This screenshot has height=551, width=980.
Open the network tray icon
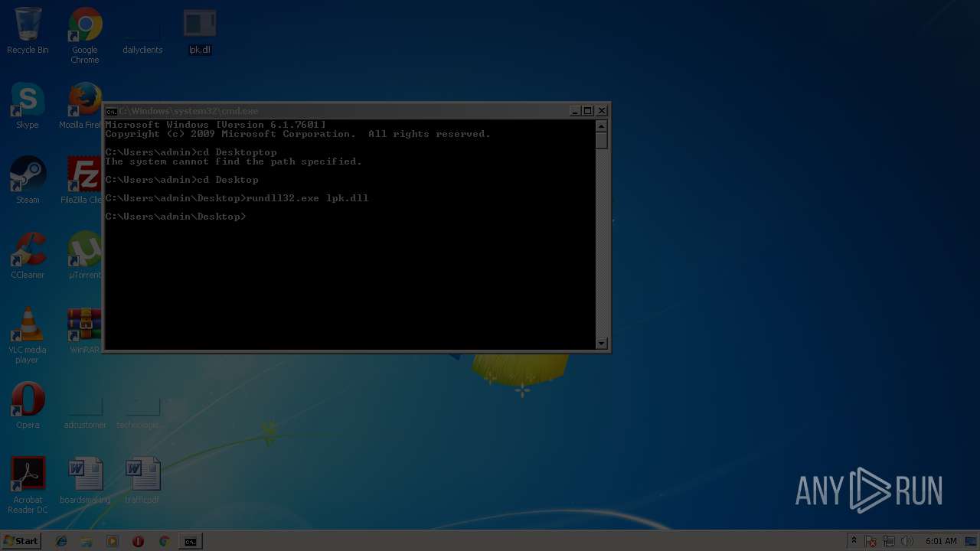(x=889, y=541)
